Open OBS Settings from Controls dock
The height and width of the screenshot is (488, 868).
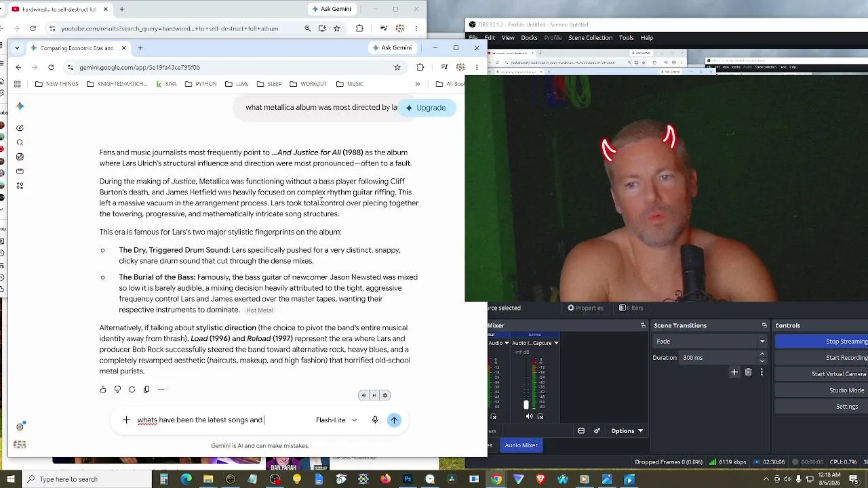click(821, 407)
